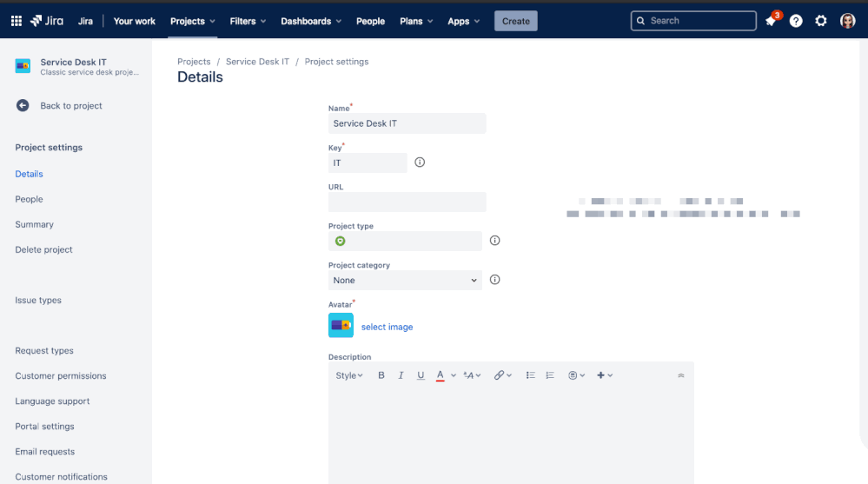Click the Back to project arrow icon
The height and width of the screenshot is (484, 868).
point(23,105)
